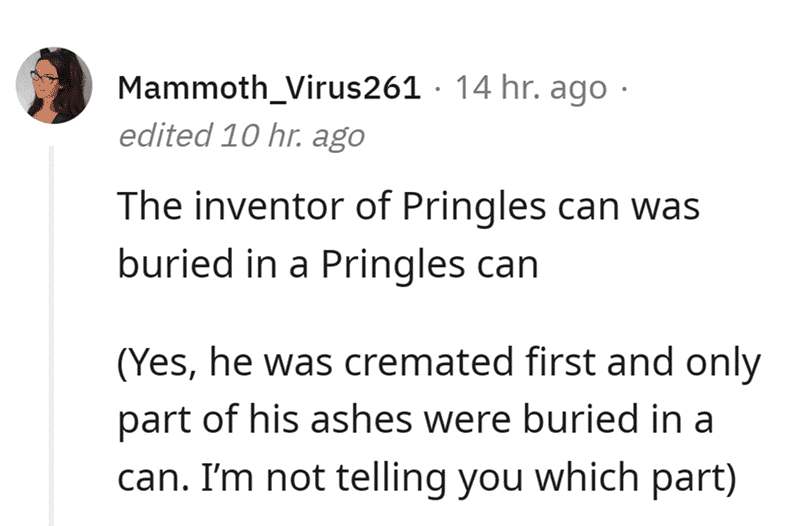Click the line "buried in a Pringles can"
The image size is (800, 526).
click(x=328, y=264)
